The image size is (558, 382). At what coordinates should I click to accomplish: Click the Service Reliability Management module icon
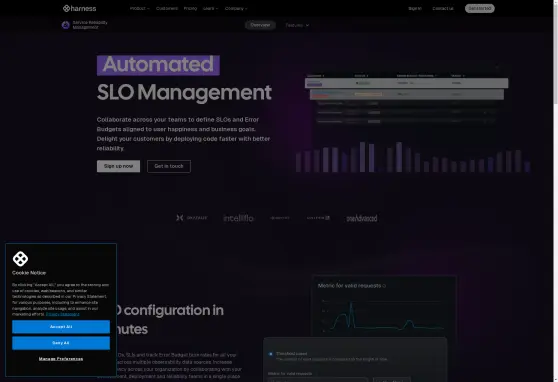pyautogui.click(x=65, y=25)
